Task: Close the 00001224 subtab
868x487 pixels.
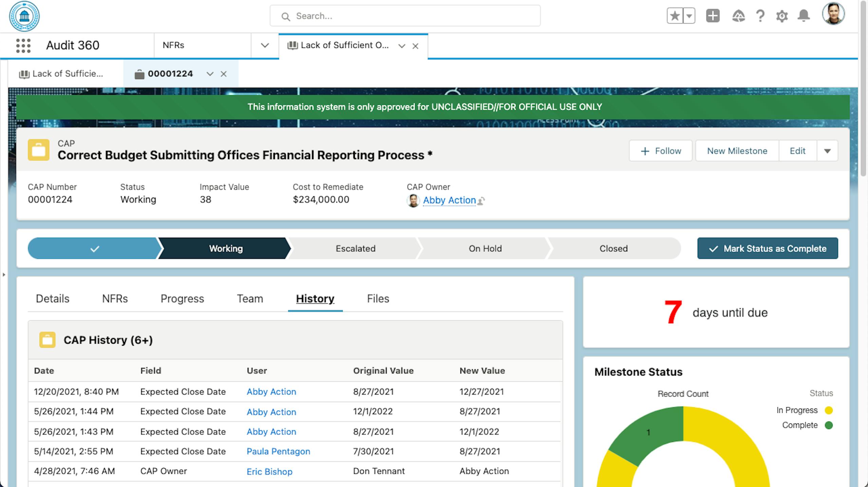Action: (x=223, y=74)
